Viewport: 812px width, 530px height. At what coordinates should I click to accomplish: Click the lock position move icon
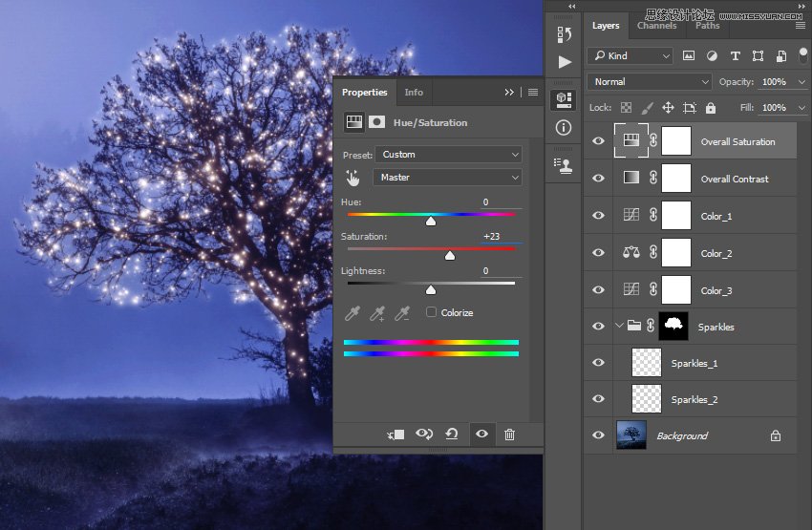[x=668, y=108]
